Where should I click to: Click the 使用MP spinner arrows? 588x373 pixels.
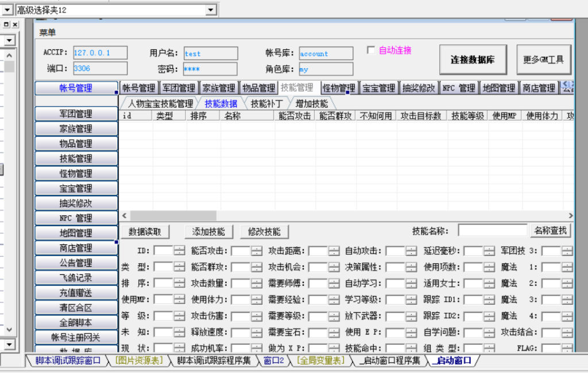coord(180,300)
